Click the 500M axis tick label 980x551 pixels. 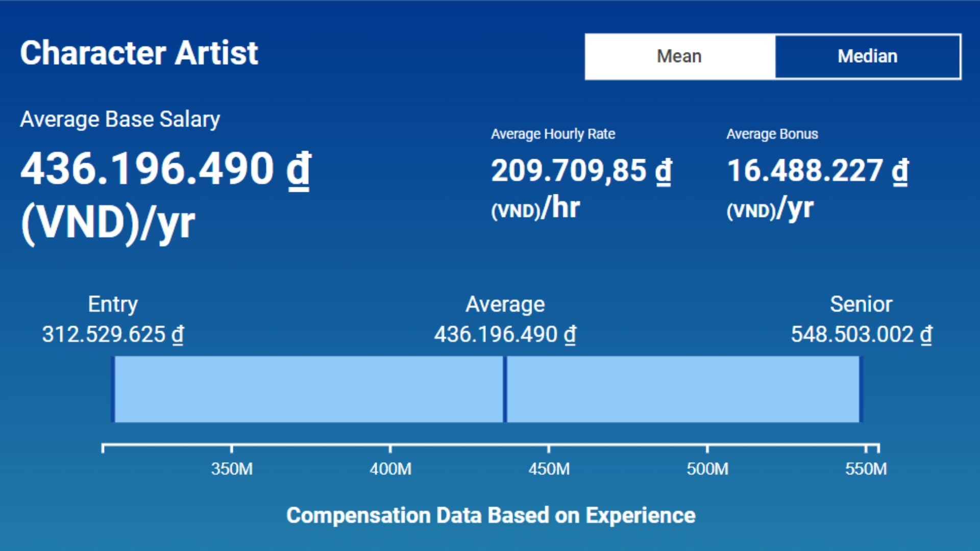(x=707, y=468)
